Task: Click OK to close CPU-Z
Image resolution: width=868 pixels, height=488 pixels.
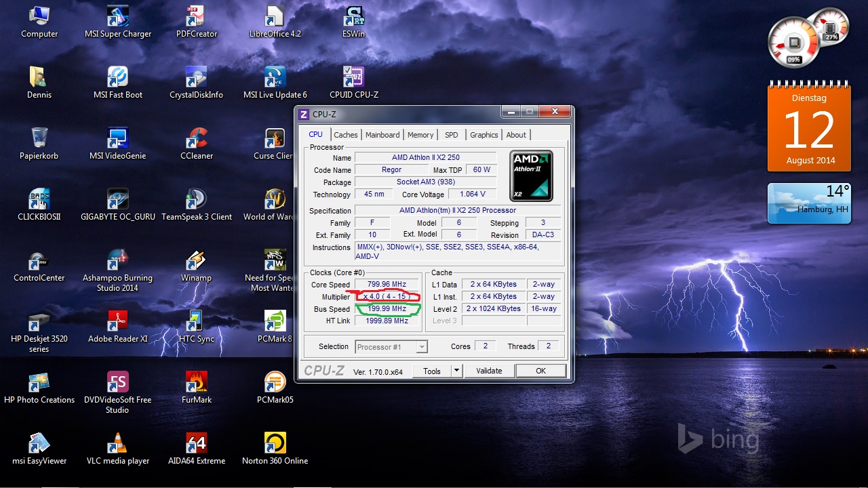Action: pyautogui.click(x=540, y=371)
